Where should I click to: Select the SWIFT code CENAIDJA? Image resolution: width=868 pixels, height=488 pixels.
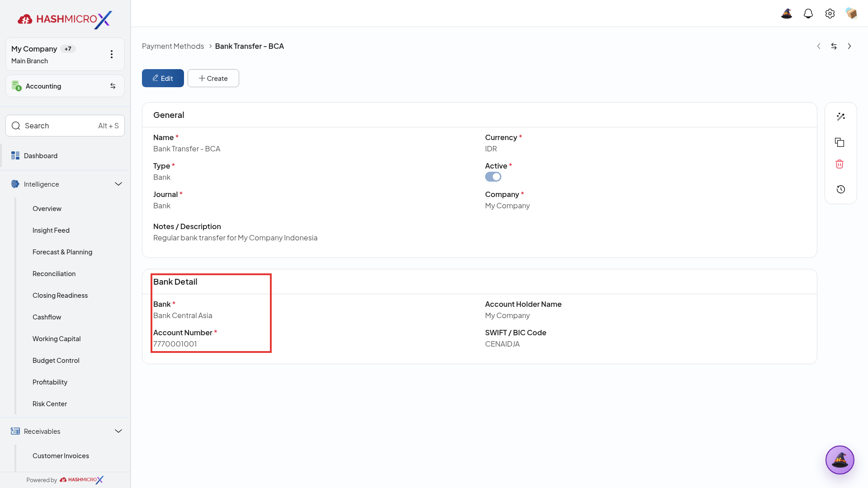point(502,344)
